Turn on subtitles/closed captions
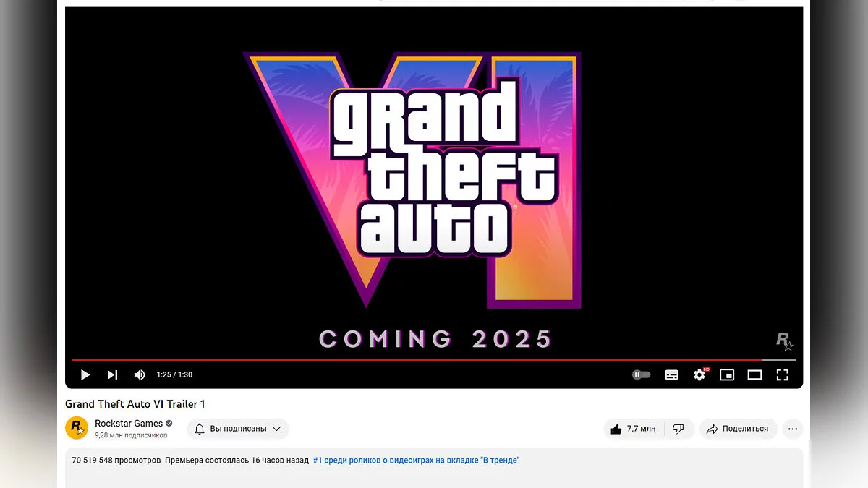 (x=672, y=374)
